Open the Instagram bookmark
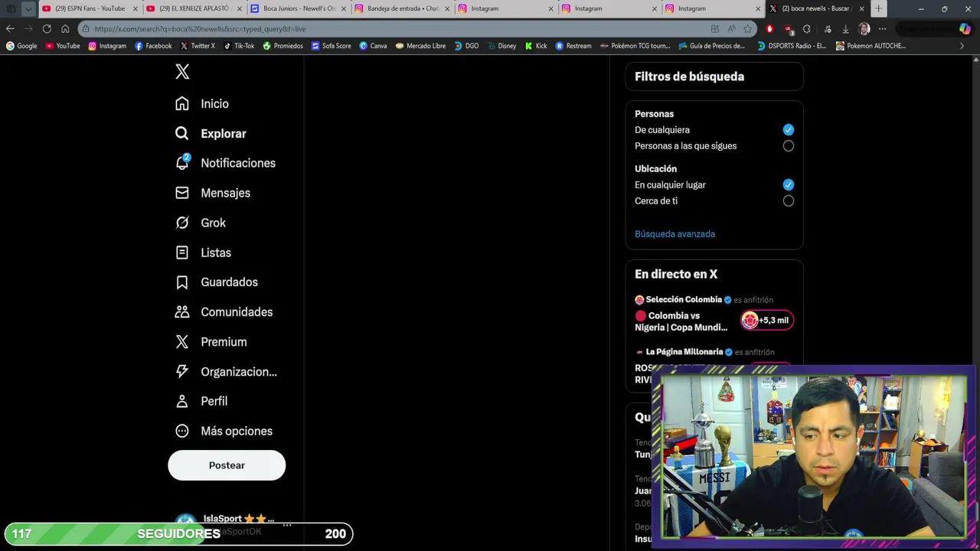 click(x=107, y=46)
